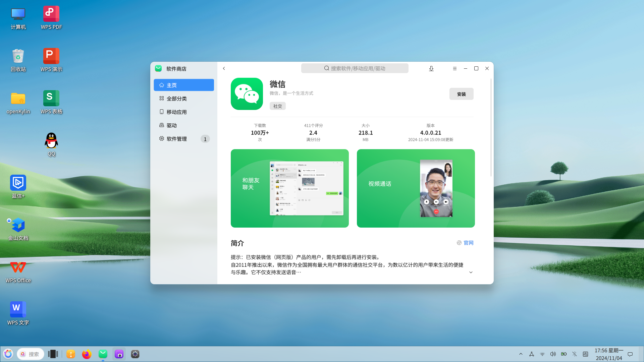
Task: Open the WPS 演示 desktop icon
Action: (51, 61)
